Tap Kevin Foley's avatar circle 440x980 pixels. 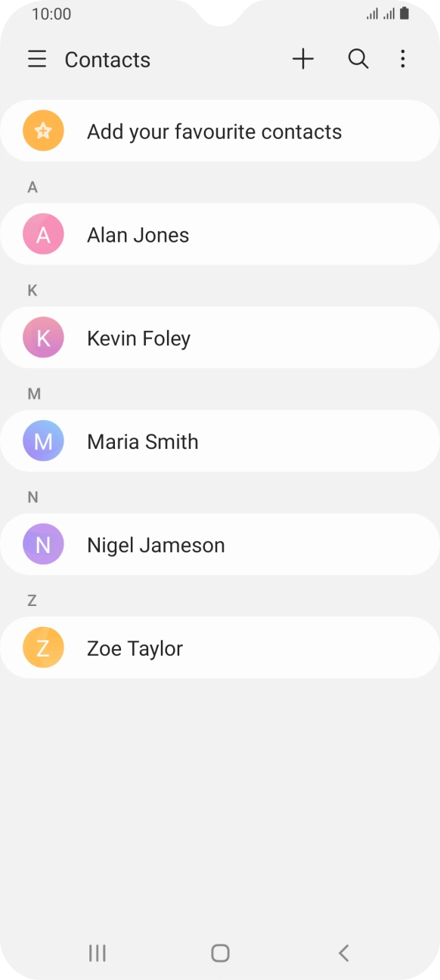pyautogui.click(x=43, y=338)
